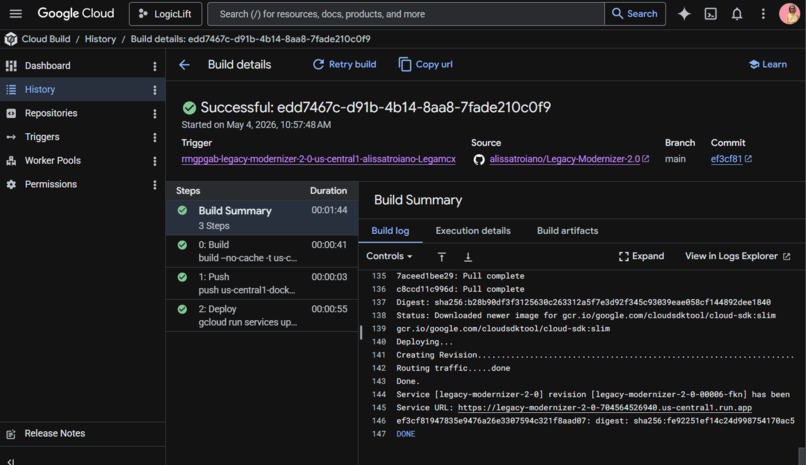This screenshot has width=806, height=465.
Task: Open Gemini AI sparkle assistant
Action: [684, 14]
